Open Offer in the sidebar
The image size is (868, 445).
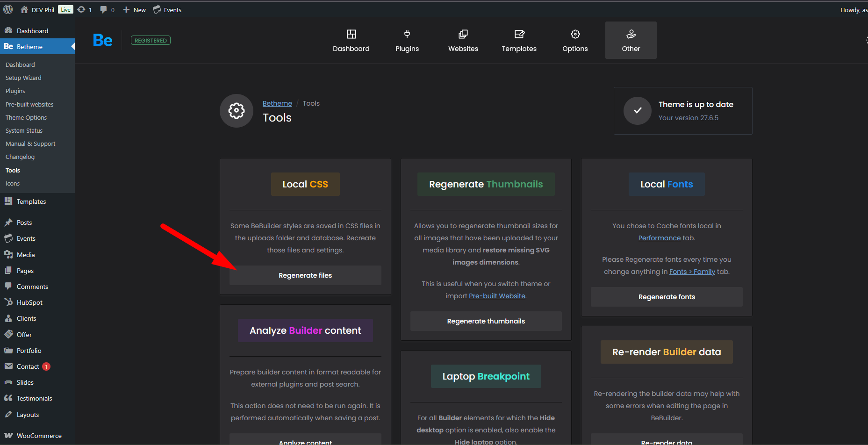(37, 335)
